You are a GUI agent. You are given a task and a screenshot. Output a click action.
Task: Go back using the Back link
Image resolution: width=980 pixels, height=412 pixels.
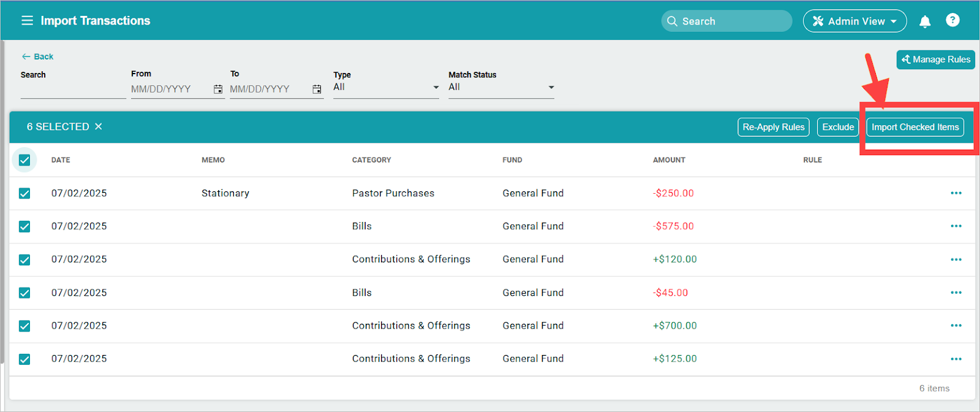click(38, 56)
